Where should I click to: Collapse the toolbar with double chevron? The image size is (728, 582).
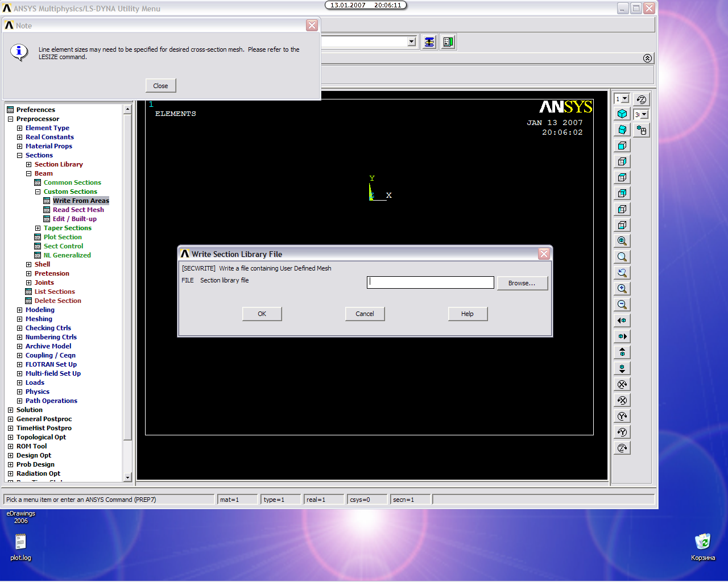[647, 58]
